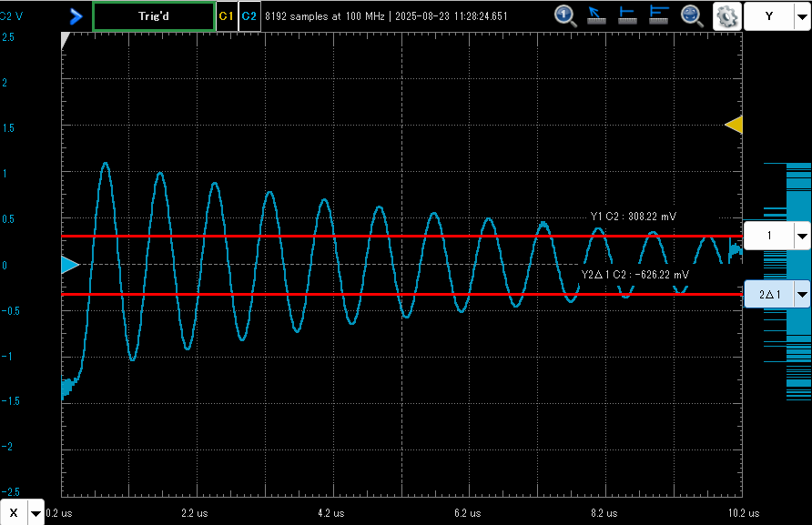Viewport: 812px width, 525px height.
Task: Click the Trig'd status button
Action: pos(154,16)
